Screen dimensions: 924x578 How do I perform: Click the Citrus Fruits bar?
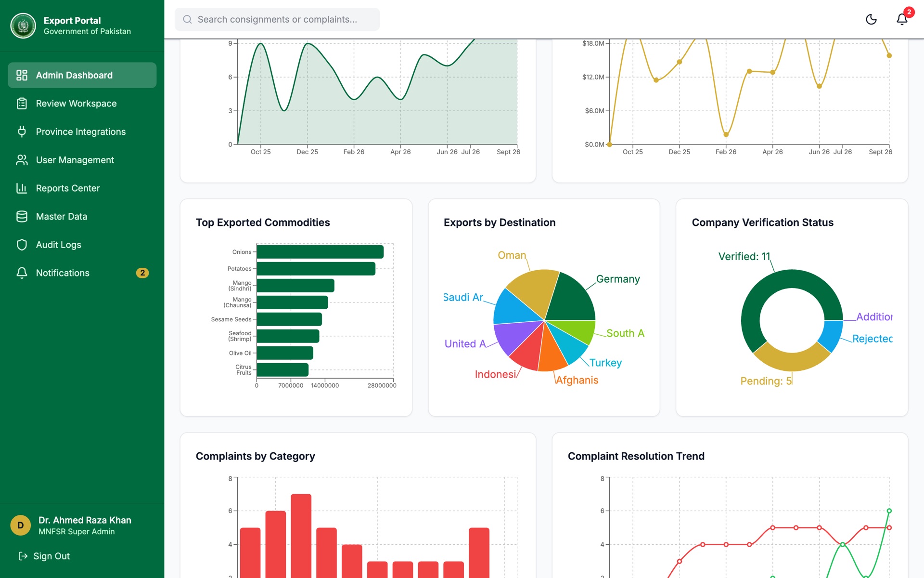point(282,370)
